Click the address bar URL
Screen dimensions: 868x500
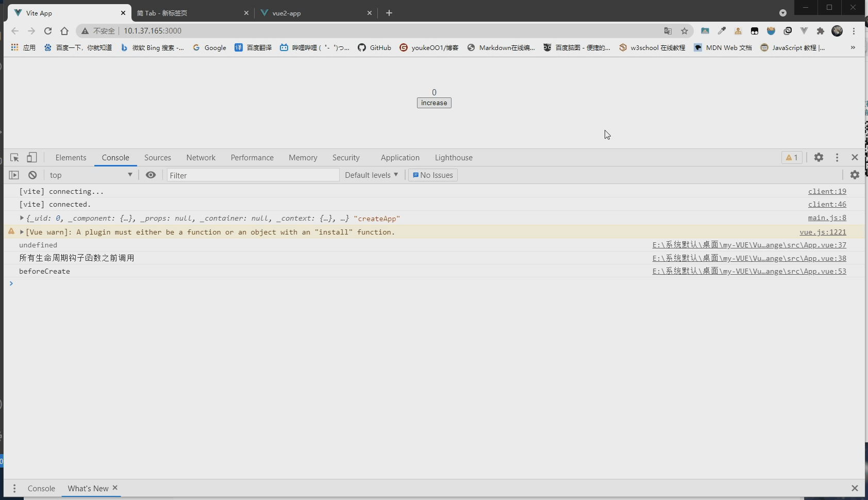[153, 31]
